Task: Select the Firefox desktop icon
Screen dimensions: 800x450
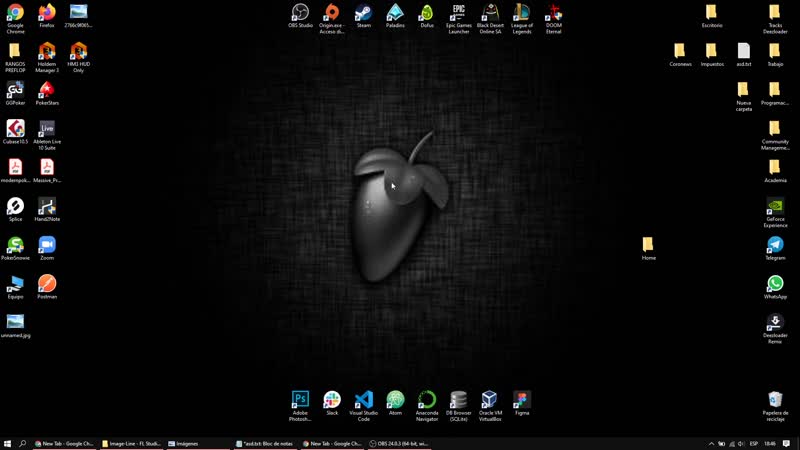Action: (47, 12)
